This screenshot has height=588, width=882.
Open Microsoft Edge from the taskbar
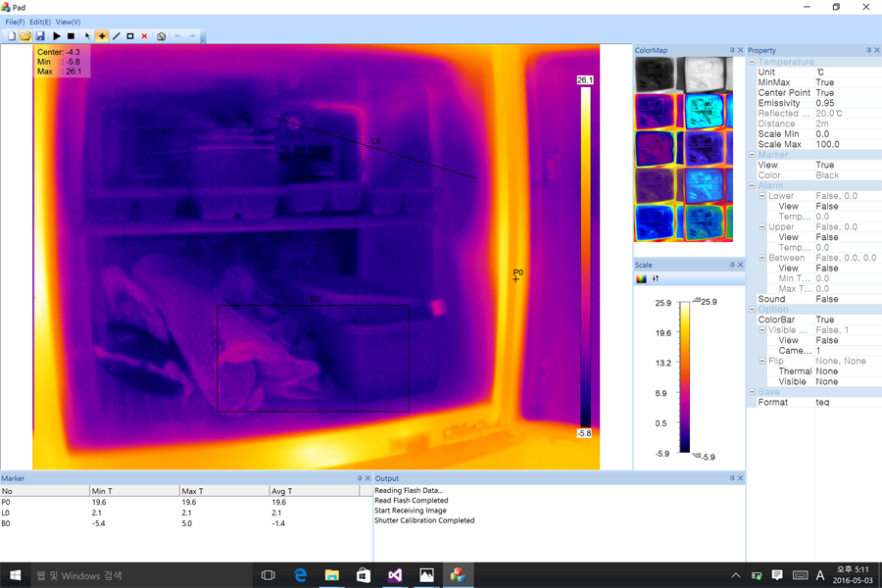tap(301, 575)
